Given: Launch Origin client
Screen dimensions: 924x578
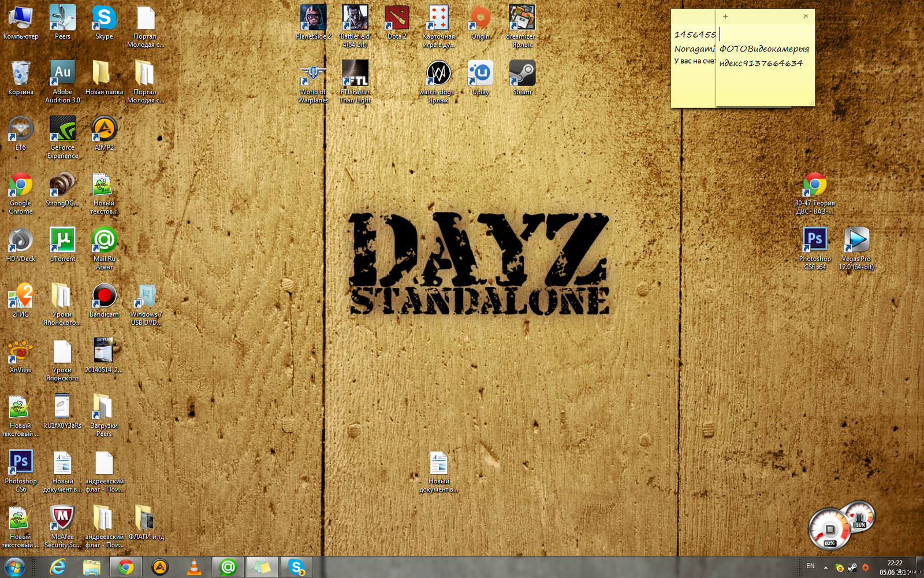Looking at the screenshot, I should (x=480, y=23).
